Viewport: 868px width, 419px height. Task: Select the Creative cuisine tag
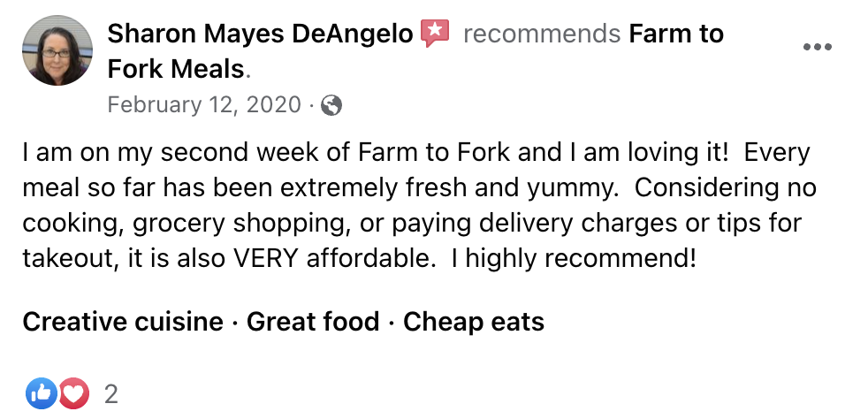122,322
